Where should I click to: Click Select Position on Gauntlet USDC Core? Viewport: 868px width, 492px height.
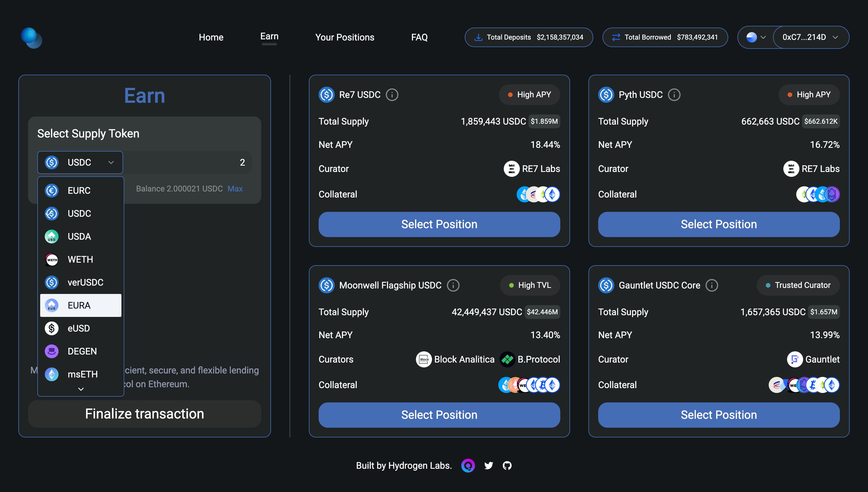pos(719,415)
